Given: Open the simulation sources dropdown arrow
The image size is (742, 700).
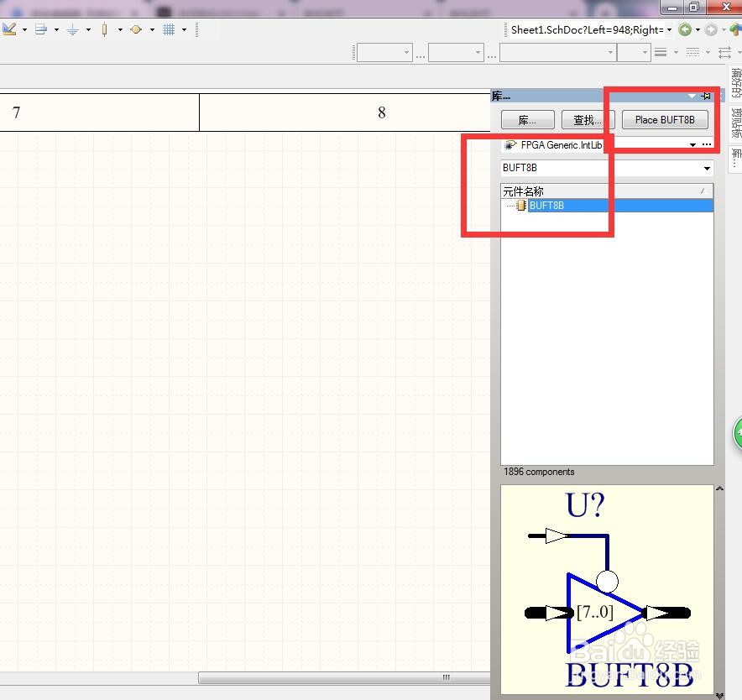Looking at the screenshot, I should pyautogui.click(x=152, y=30).
